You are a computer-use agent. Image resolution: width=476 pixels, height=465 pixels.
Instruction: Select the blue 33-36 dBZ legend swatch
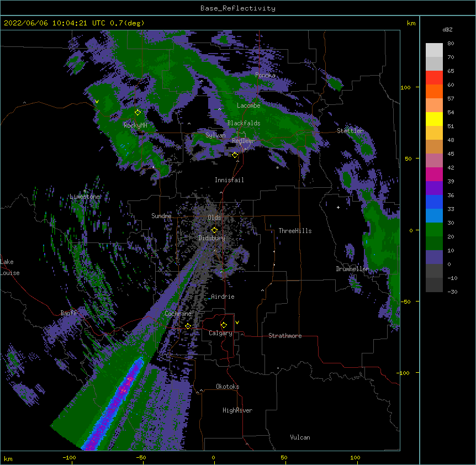(x=434, y=202)
